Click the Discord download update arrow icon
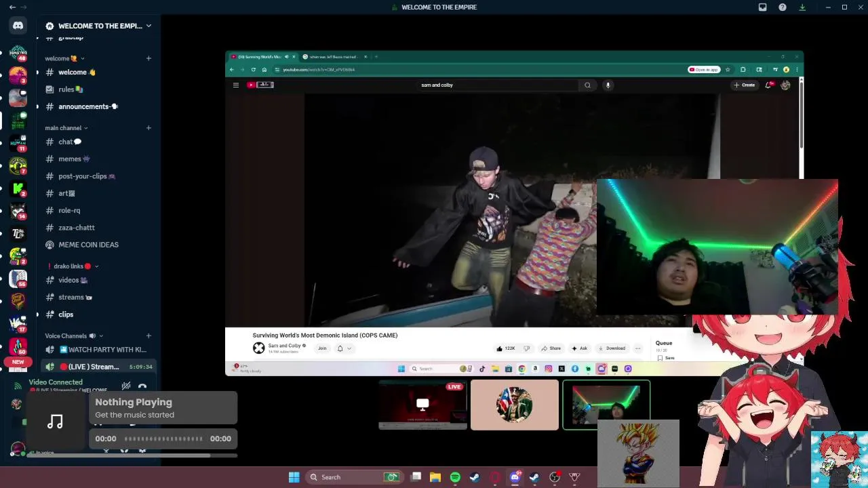Image resolution: width=868 pixels, height=488 pixels. pyautogui.click(x=802, y=7)
